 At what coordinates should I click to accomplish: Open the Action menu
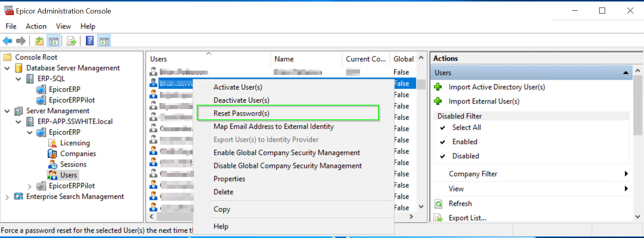[36, 26]
